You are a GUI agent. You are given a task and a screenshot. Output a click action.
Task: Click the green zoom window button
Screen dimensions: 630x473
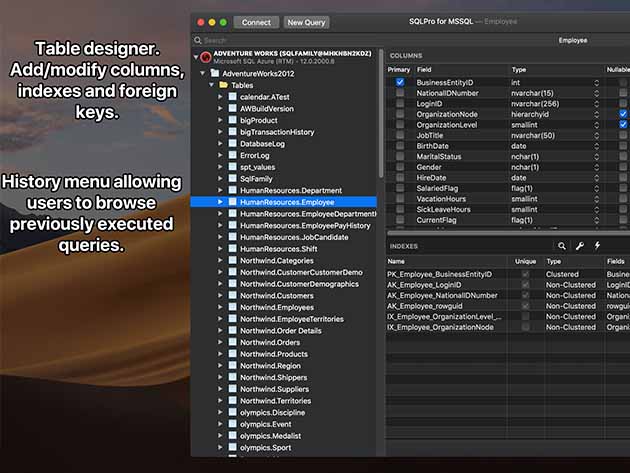coord(223,23)
